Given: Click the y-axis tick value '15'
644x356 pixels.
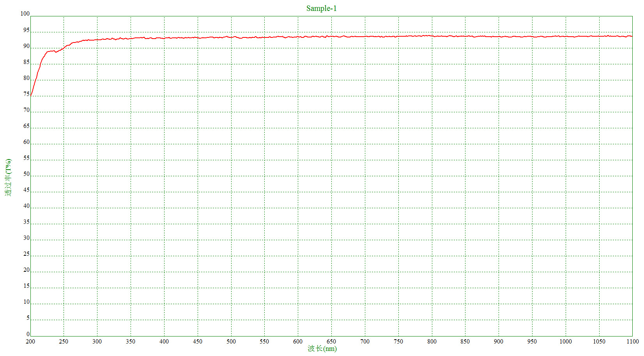Looking at the screenshot, I should (27, 286).
